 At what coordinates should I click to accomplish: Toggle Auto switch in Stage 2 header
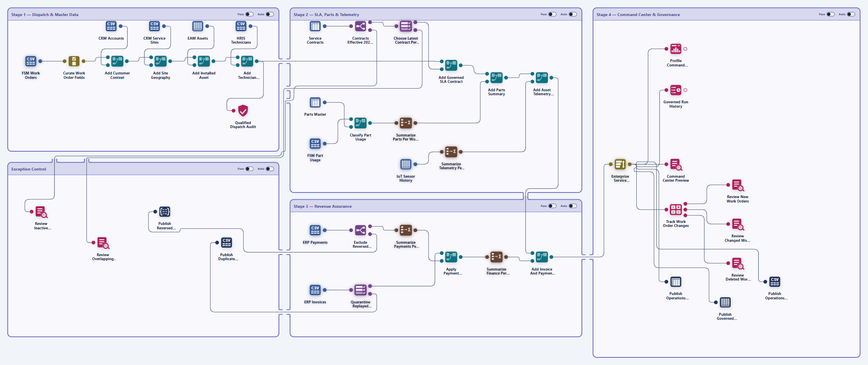[x=573, y=14]
